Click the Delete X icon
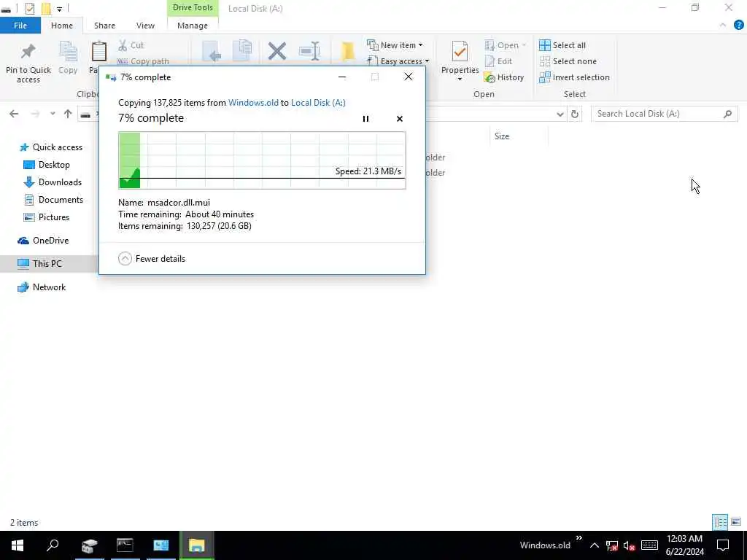747x560 pixels. point(276,51)
